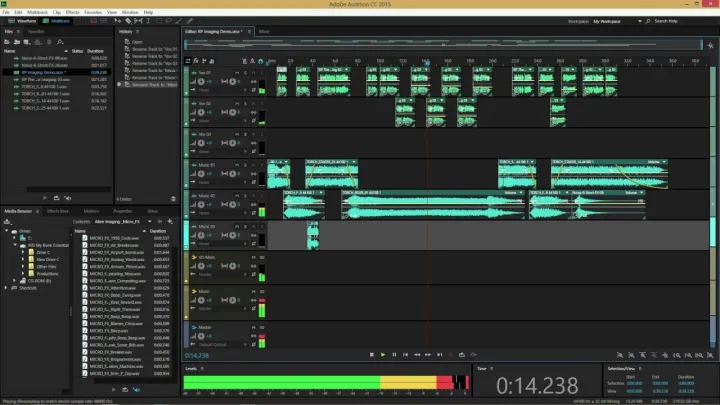Expand the Productions folder
The width and height of the screenshot is (720, 405).
point(22,273)
